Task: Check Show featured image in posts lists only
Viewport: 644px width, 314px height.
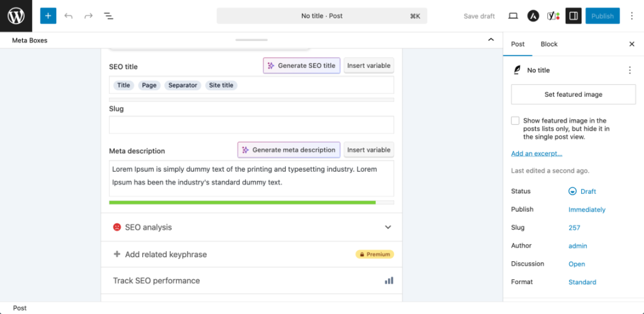Action: point(515,120)
